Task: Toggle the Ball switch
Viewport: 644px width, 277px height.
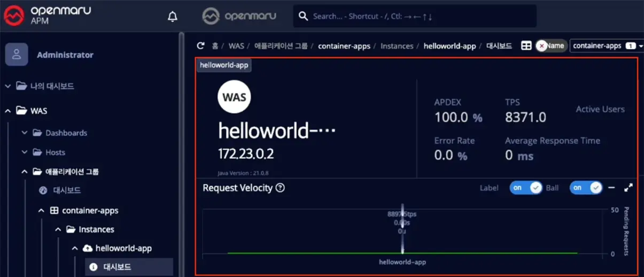Action: (586, 188)
